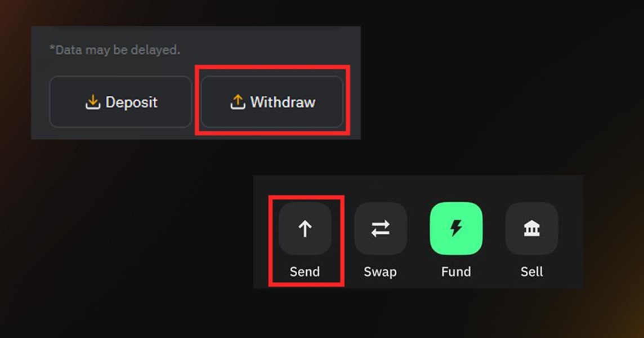
Task: Click the orange upload arrow beside Withdraw
Action: click(238, 102)
